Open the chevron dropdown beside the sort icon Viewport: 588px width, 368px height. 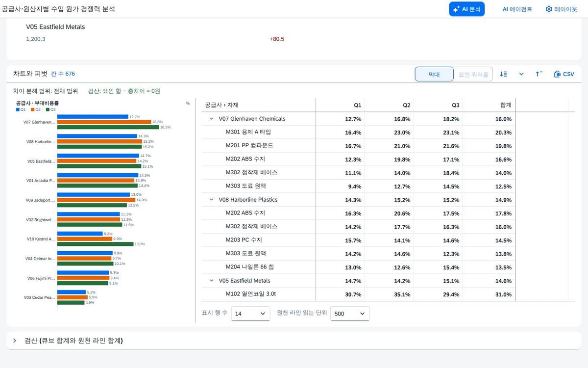(521, 74)
